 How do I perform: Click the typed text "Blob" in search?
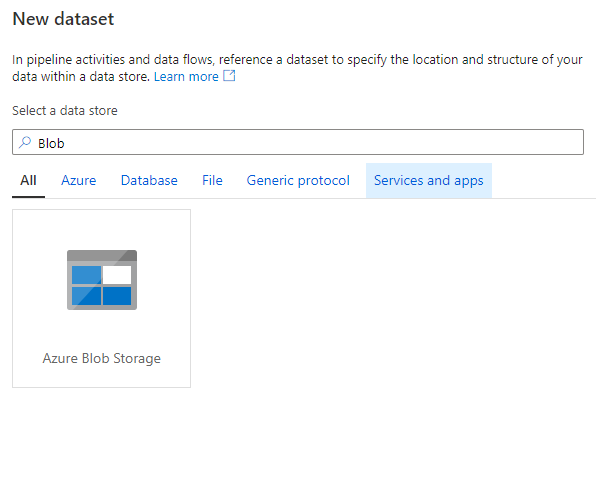(51, 143)
